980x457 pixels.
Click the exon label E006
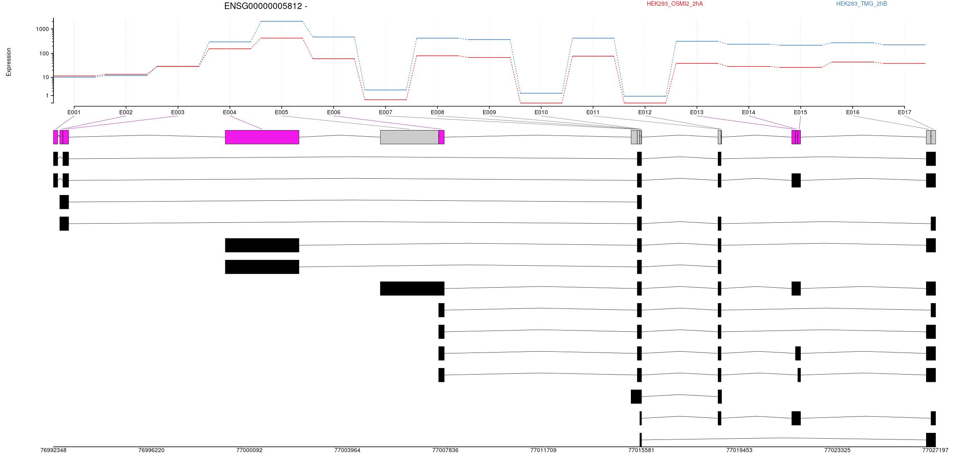pyautogui.click(x=334, y=112)
